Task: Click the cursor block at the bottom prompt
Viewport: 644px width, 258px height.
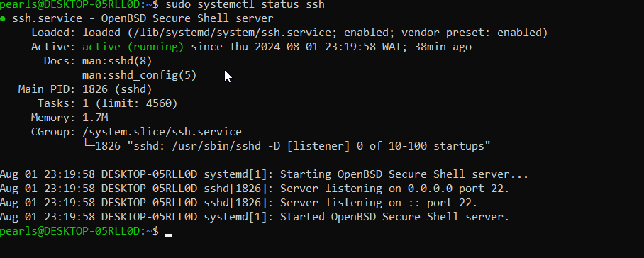Action: (168, 235)
